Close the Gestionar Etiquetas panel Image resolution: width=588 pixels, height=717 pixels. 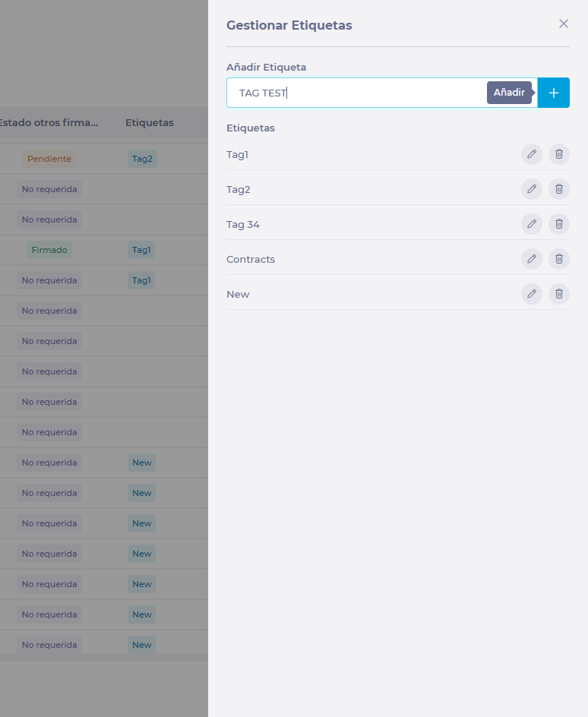pyautogui.click(x=564, y=24)
